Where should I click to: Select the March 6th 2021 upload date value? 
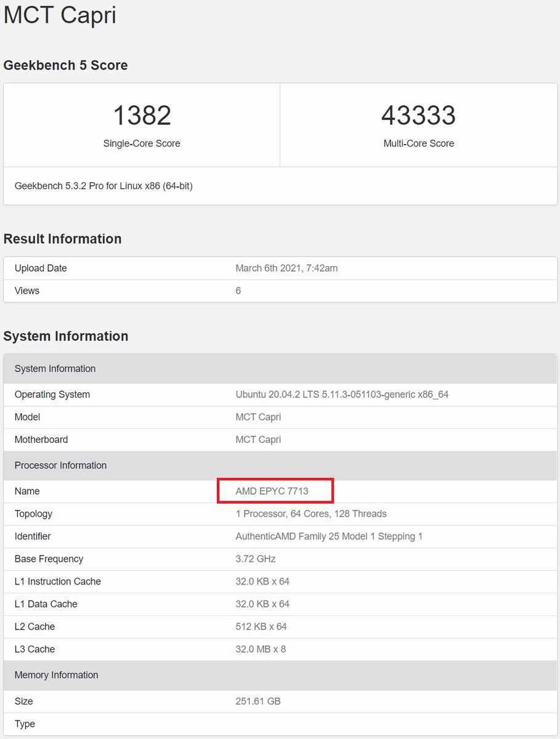pyautogui.click(x=286, y=268)
